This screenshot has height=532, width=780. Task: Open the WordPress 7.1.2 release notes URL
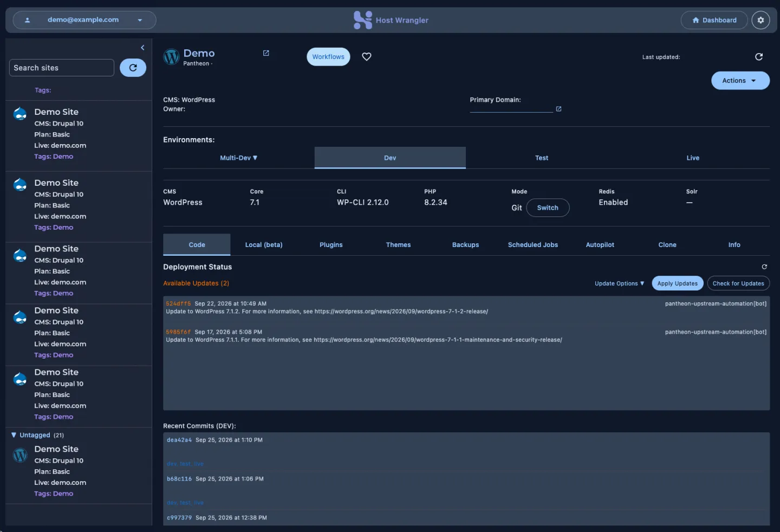point(401,312)
